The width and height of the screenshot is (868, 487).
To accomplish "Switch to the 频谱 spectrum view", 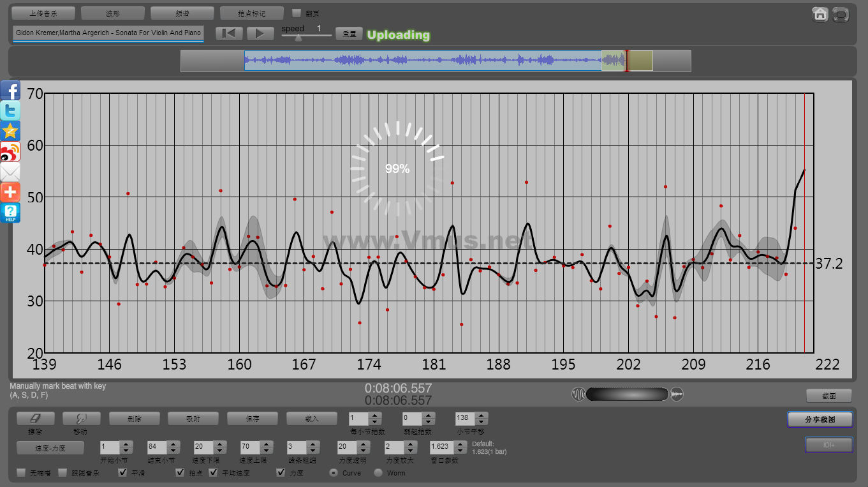I will click(182, 13).
